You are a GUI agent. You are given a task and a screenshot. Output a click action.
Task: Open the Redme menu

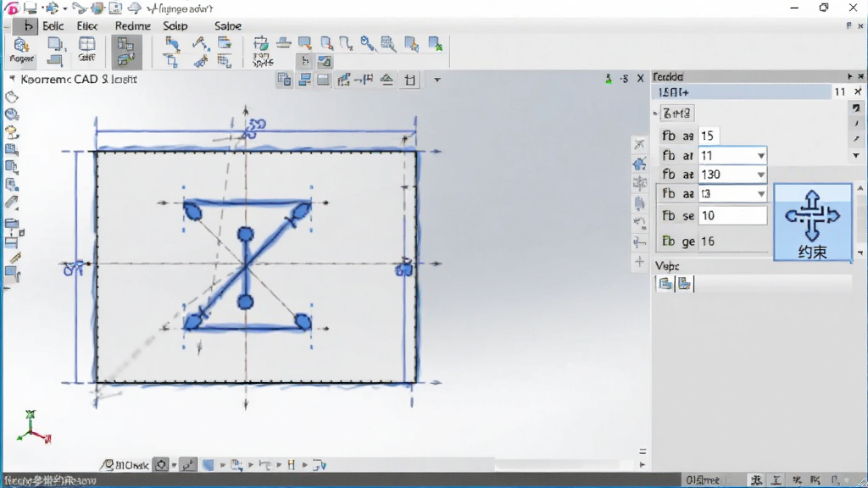(133, 26)
